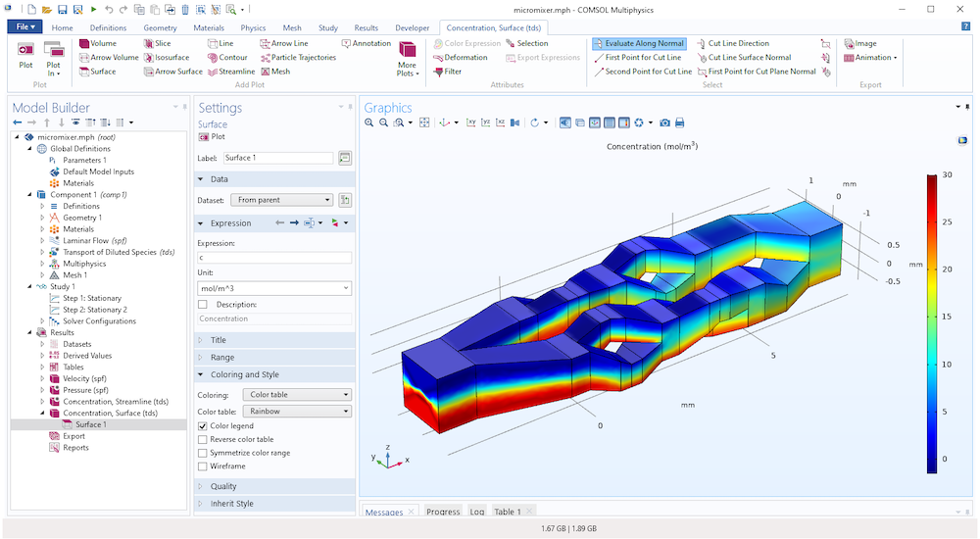Add a Volume plot

click(97, 43)
